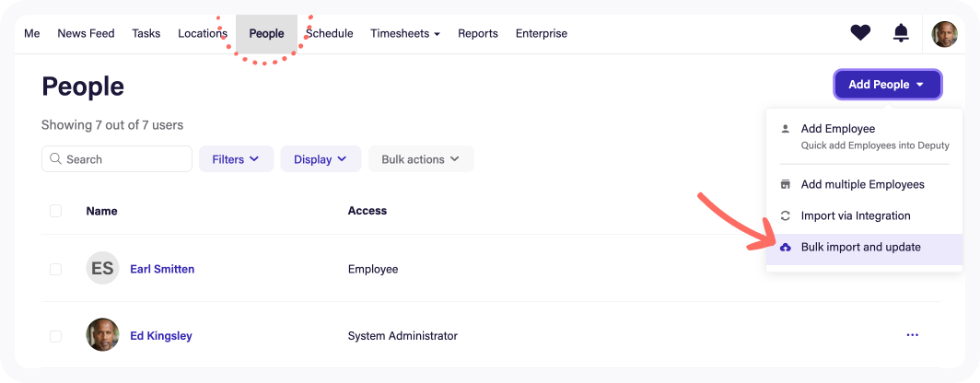This screenshot has width=980, height=383.
Task: Click Ed Kingsley's profile photo
Action: [102, 335]
